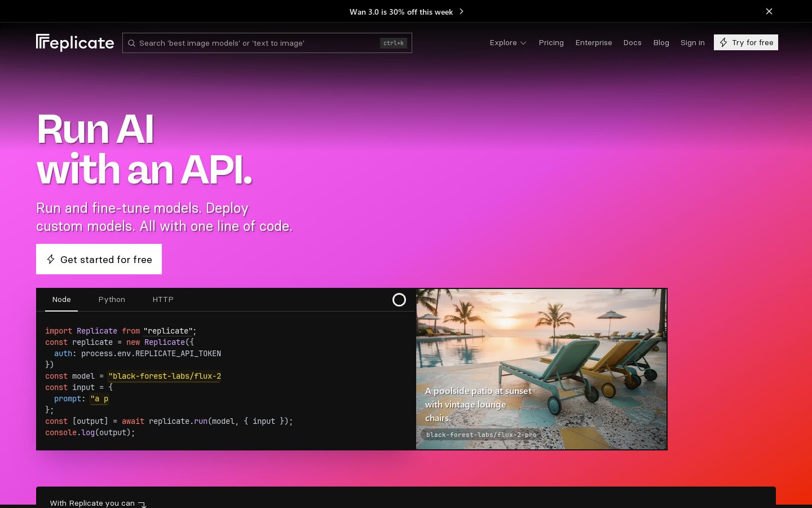812x508 pixels.
Task: Click lightning icon in Get started button
Action: click(51, 259)
